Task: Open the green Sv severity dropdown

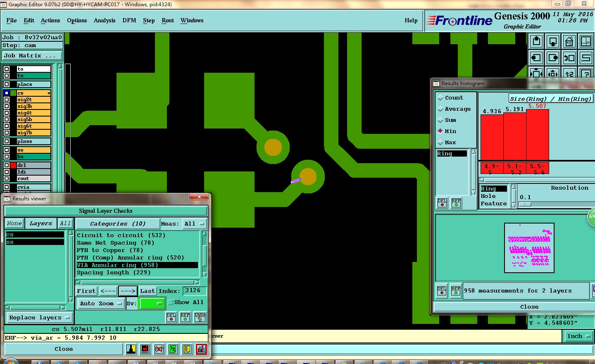Action: click(x=152, y=303)
